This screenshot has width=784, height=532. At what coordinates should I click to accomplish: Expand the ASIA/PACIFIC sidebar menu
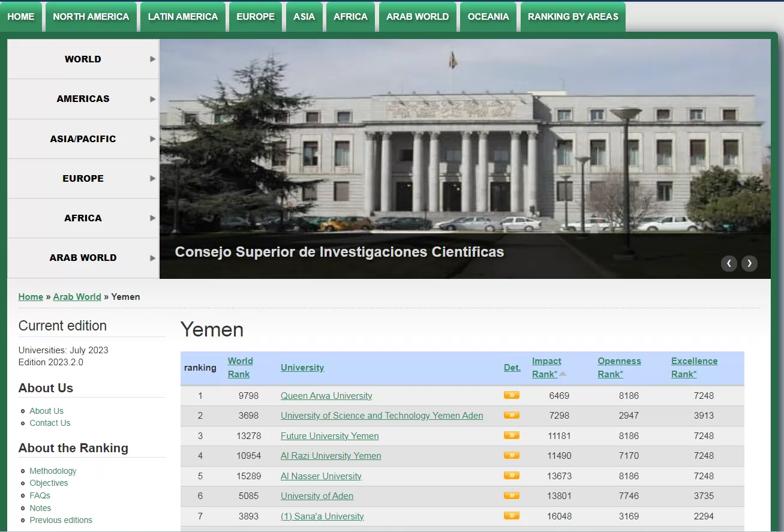coord(83,139)
